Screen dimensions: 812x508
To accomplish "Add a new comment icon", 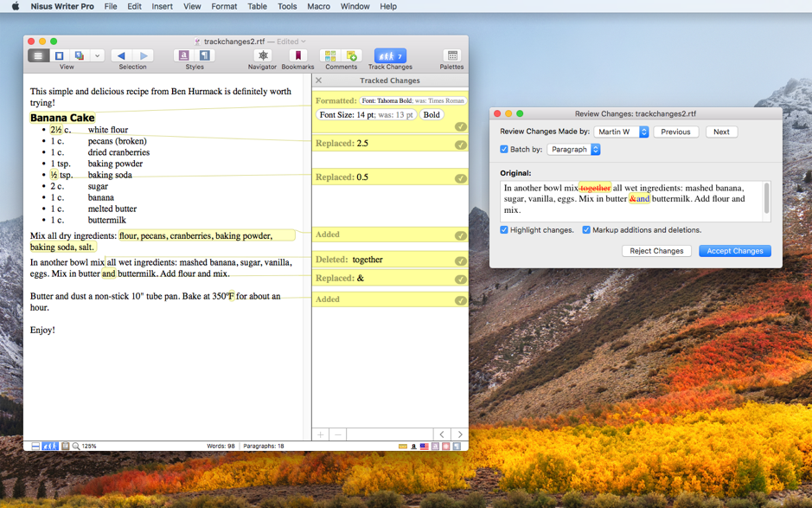I will 352,55.
